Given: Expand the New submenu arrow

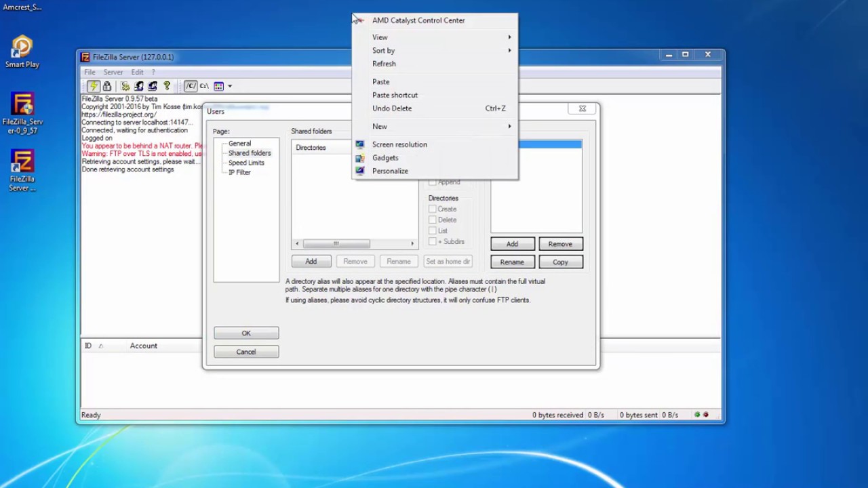Looking at the screenshot, I should pyautogui.click(x=510, y=126).
